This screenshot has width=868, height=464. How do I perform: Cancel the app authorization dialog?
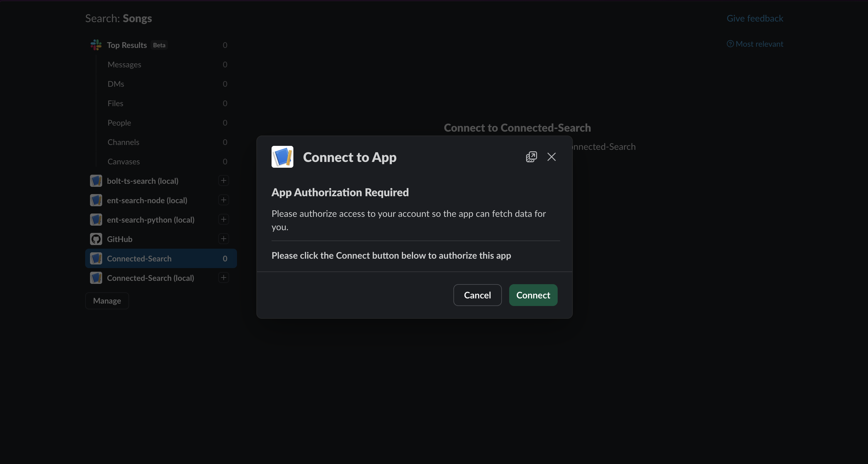(477, 295)
